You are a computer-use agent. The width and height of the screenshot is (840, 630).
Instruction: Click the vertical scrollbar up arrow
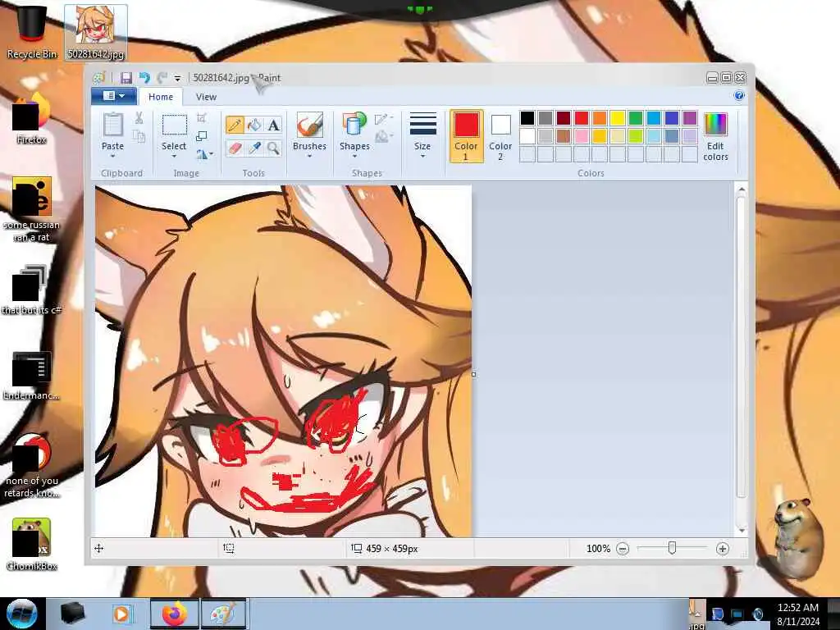[x=742, y=189]
